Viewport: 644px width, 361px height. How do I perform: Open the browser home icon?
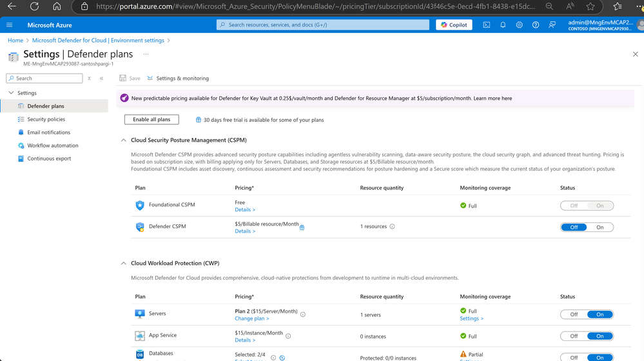pos(57,6)
